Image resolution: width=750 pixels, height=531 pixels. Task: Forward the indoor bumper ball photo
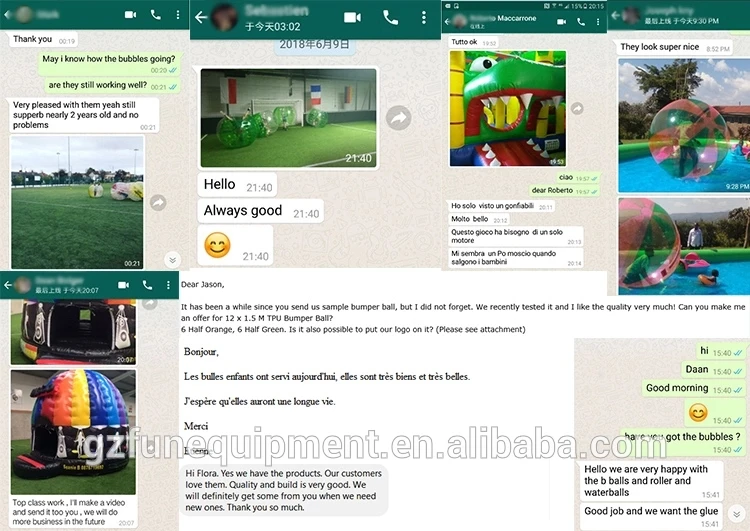click(x=398, y=118)
